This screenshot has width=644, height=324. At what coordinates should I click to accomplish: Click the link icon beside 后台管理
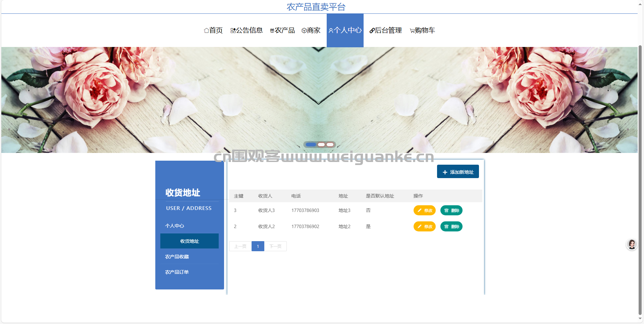372,31
